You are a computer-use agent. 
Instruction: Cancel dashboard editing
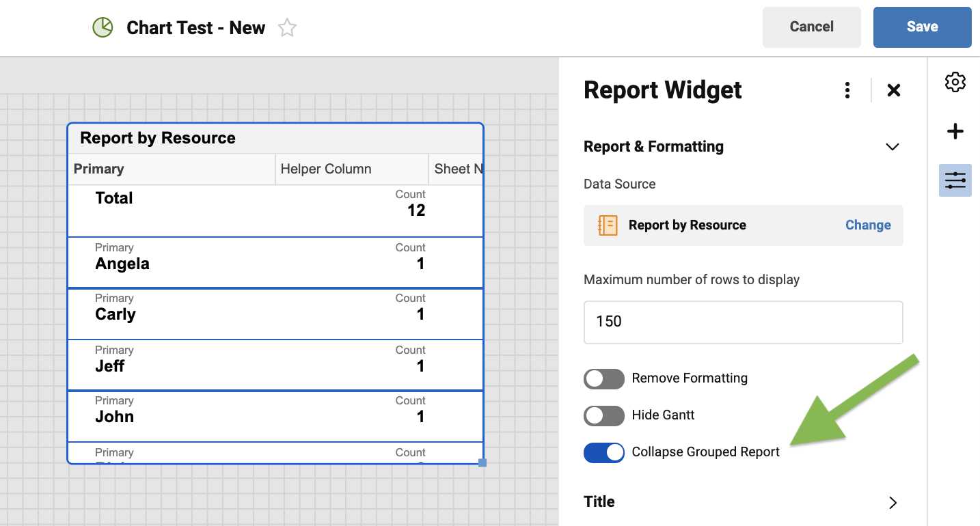(811, 27)
